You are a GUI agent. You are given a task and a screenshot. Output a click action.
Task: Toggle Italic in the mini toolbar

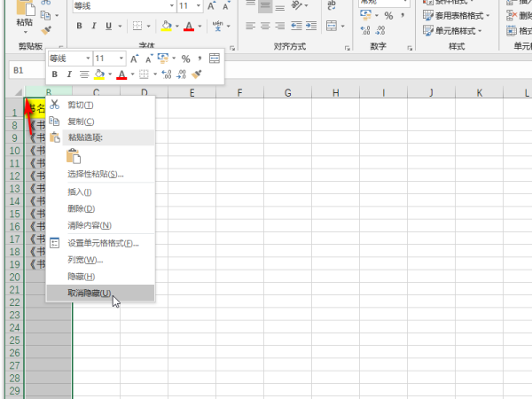click(x=69, y=74)
